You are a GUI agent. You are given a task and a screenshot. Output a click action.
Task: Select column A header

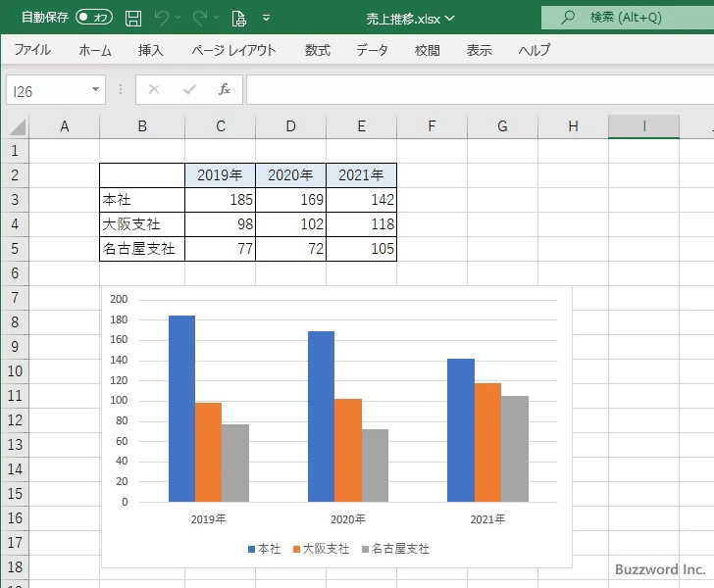pyautogui.click(x=64, y=126)
